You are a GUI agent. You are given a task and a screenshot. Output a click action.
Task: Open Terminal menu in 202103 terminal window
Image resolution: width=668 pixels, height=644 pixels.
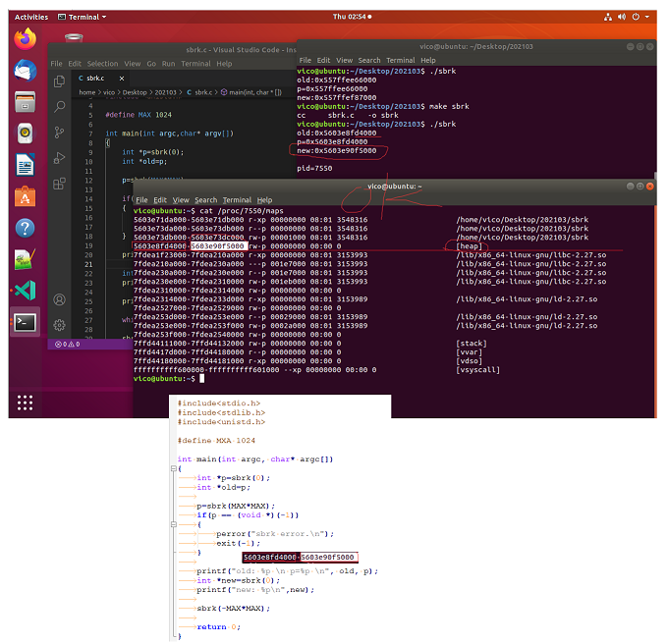coord(401,61)
